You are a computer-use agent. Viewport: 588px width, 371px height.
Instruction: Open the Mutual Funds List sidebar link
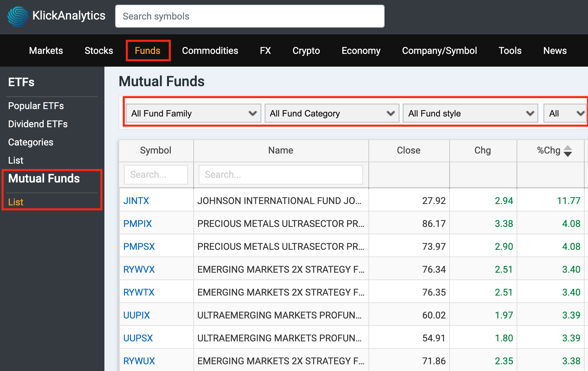coord(15,202)
